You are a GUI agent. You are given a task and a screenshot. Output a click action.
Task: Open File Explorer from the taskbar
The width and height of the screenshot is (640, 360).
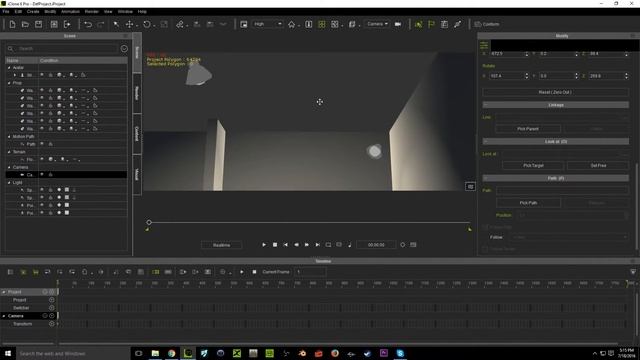(x=155, y=353)
